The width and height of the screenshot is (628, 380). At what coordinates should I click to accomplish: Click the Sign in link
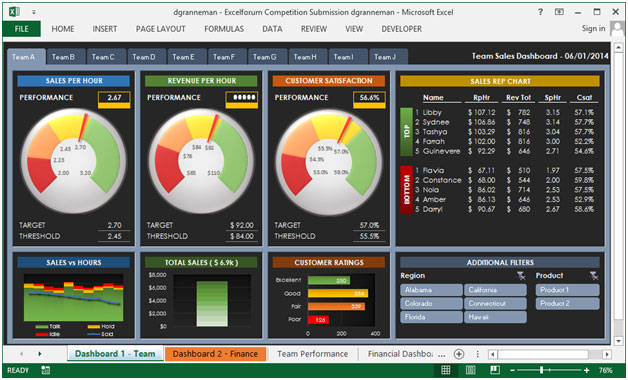[x=594, y=28]
